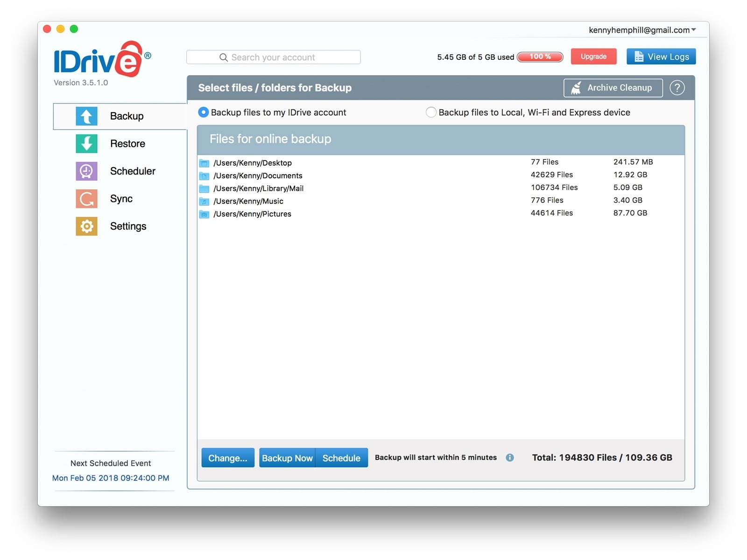Viewport: 747px width, 560px height.
Task: Select the /Users/Kenny/Library/Mail row
Action: 441,188
